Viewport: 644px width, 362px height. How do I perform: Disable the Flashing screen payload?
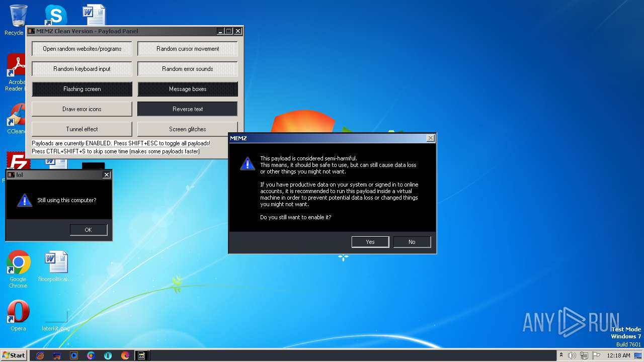(x=82, y=89)
